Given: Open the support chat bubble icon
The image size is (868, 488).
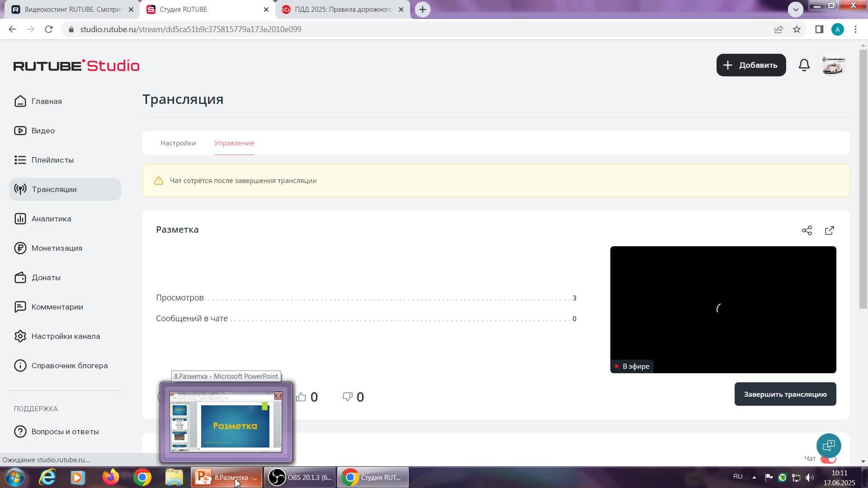Looking at the screenshot, I should coord(828,446).
